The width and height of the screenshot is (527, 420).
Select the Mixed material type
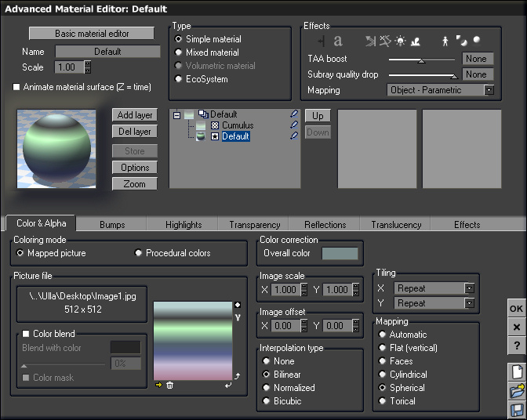[x=179, y=52]
